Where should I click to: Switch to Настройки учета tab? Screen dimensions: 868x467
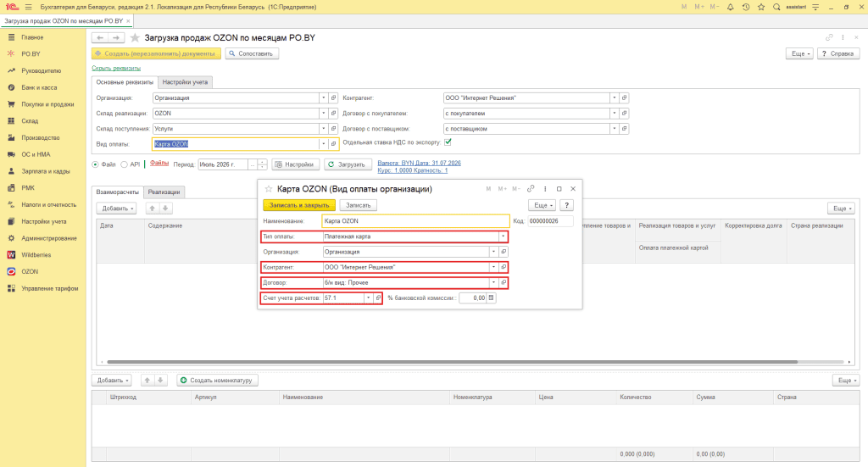[x=185, y=82]
